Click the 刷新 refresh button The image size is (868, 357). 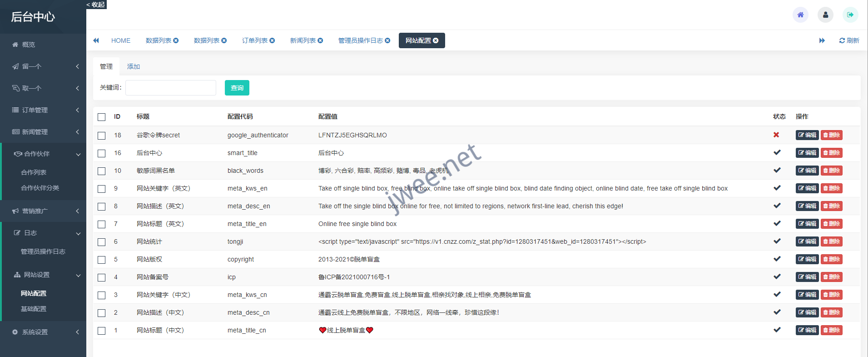849,40
